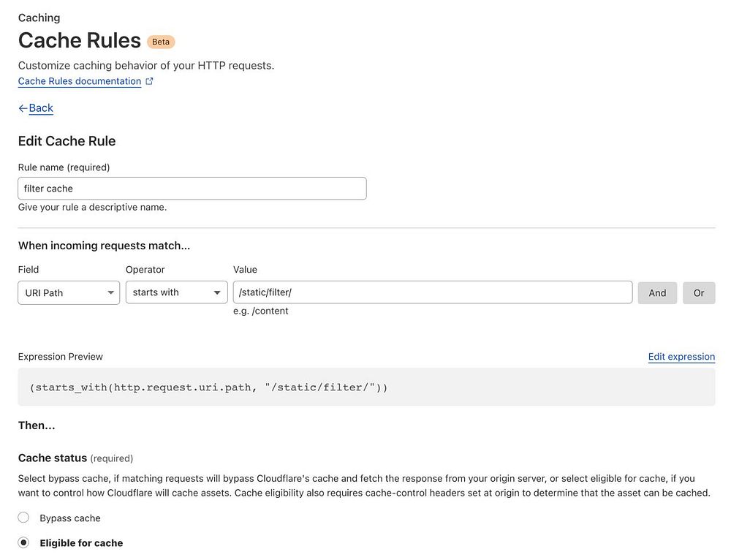Click the external link icon beside documentation
Viewport: 731px width, 560px height.
[149, 82]
